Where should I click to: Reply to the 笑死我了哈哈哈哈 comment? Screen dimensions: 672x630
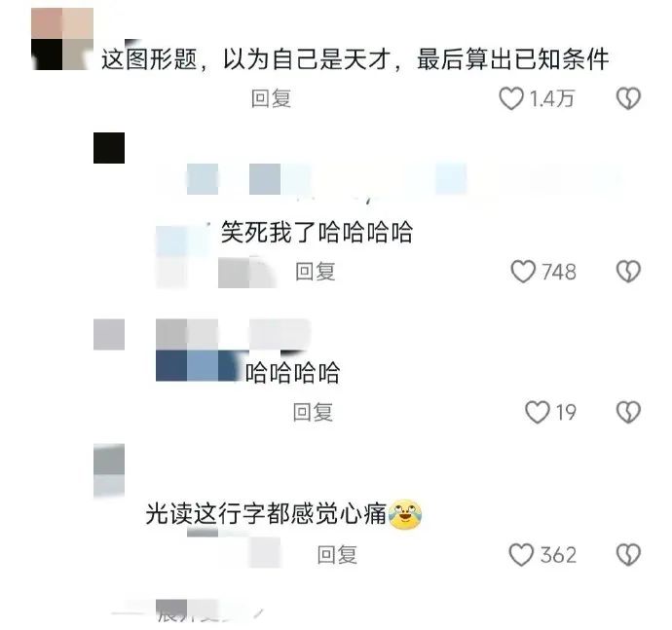click(316, 272)
